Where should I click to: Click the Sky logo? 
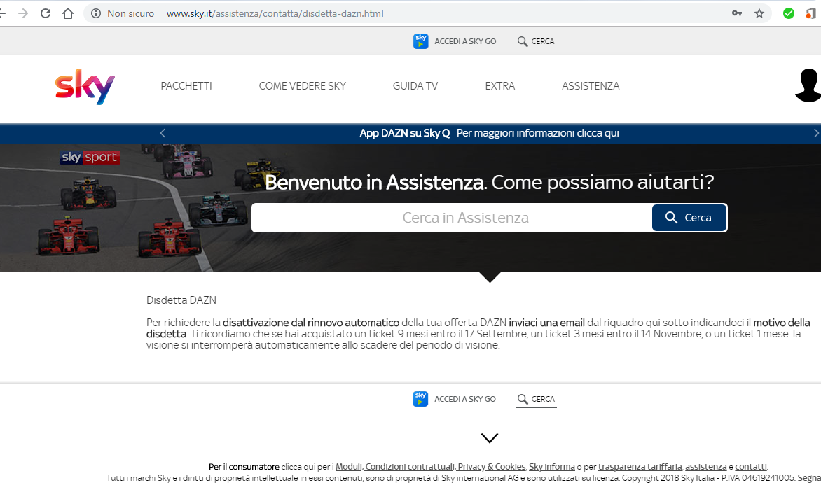tap(85, 86)
